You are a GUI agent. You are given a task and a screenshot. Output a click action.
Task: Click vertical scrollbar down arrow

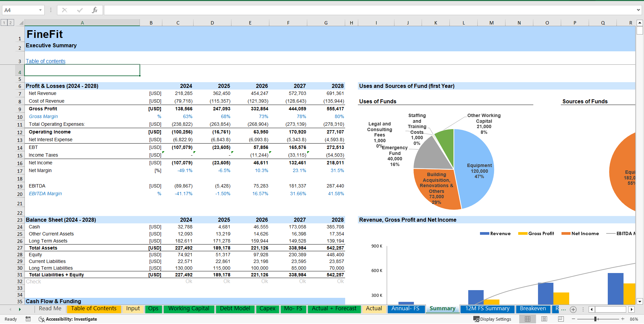click(x=640, y=301)
